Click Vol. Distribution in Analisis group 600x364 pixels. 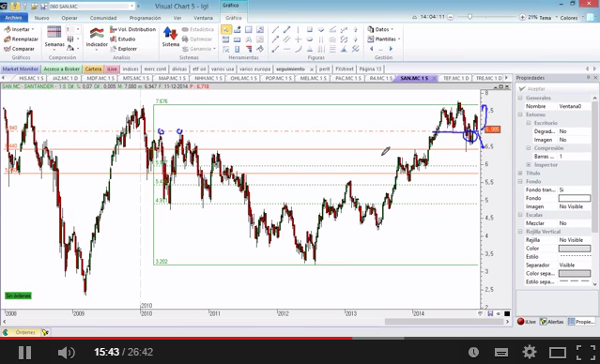click(x=132, y=29)
